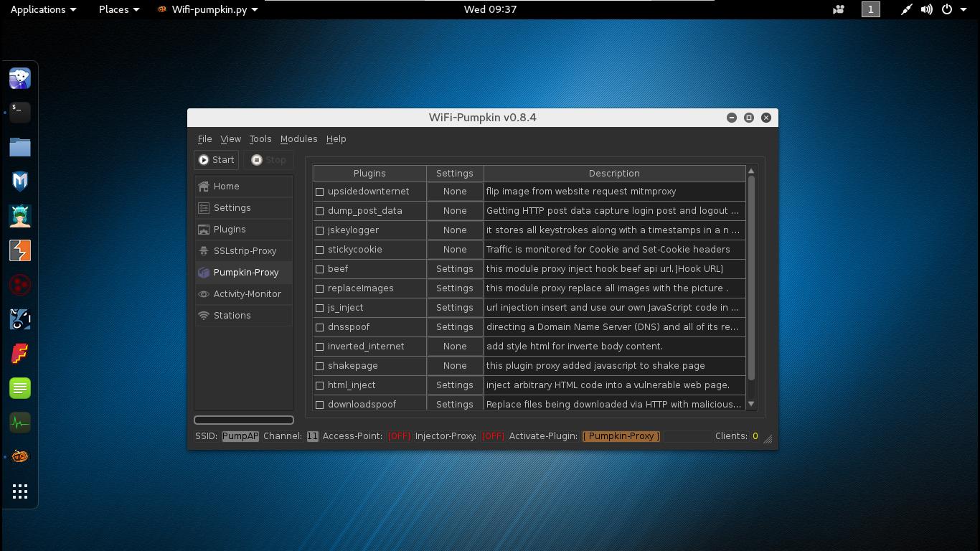Open the File menu
980x551 pixels.
(x=204, y=139)
